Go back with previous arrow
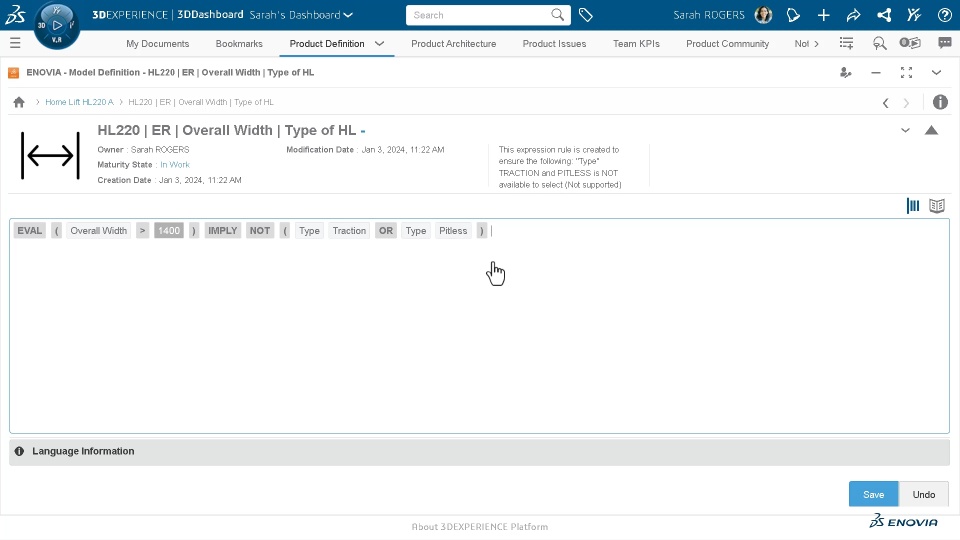The width and height of the screenshot is (960, 540). [x=885, y=103]
